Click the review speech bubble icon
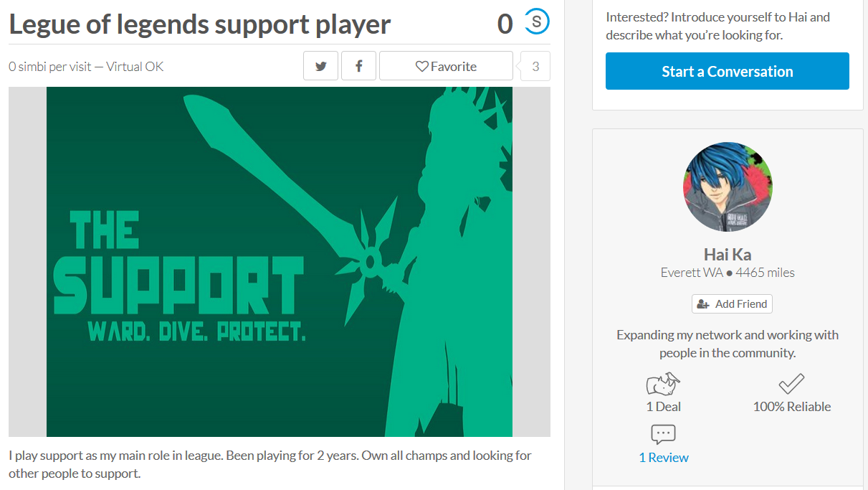868x490 pixels. tap(663, 435)
